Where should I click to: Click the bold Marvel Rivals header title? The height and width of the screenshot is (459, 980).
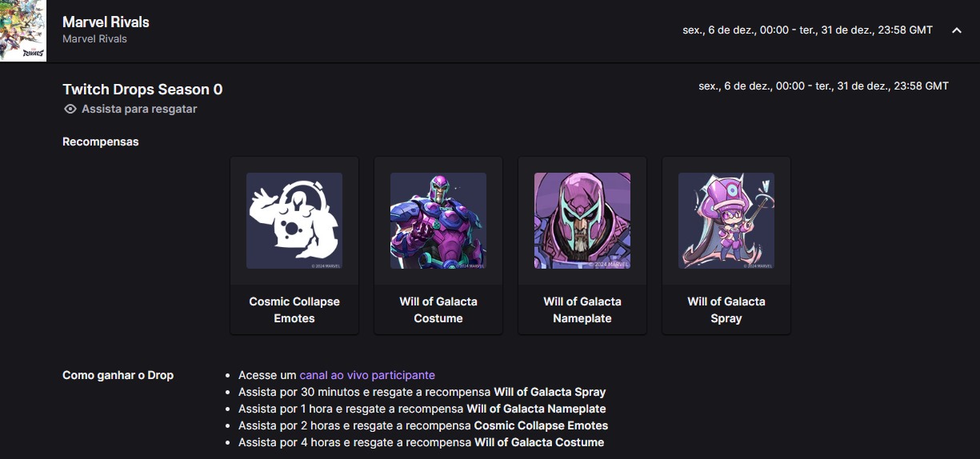[x=106, y=22]
